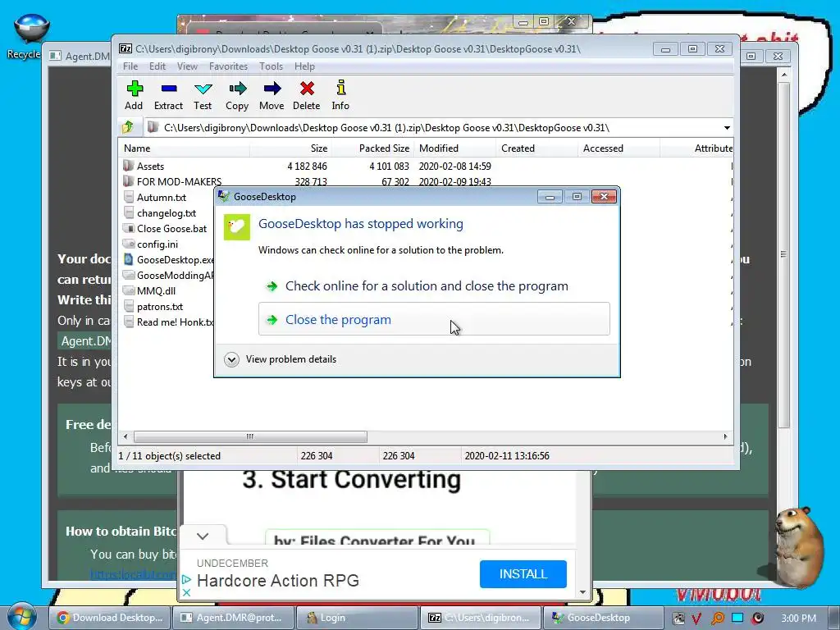Open the View menu
The image size is (840, 630).
pos(187,66)
